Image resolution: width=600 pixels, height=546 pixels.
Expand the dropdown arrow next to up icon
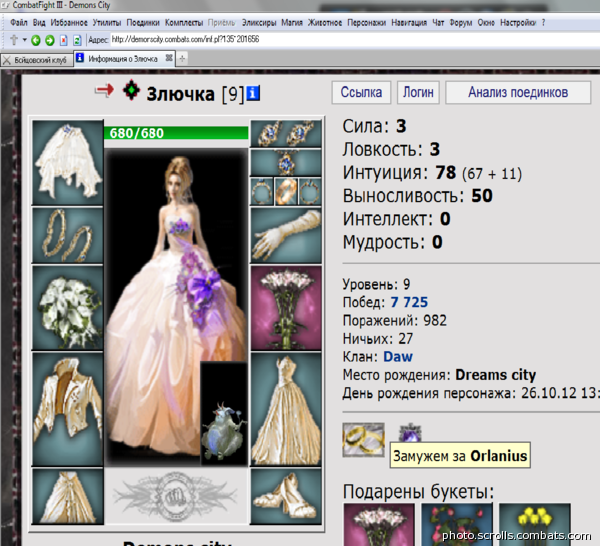[24, 40]
